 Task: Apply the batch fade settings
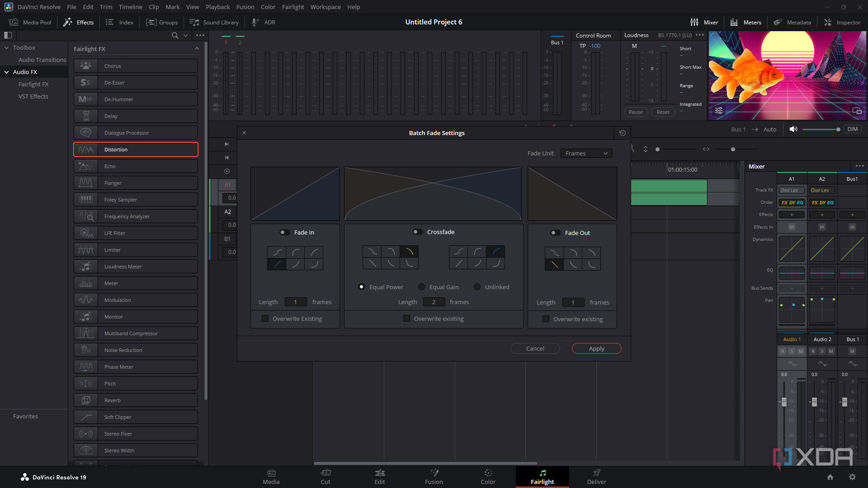[x=596, y=348]
